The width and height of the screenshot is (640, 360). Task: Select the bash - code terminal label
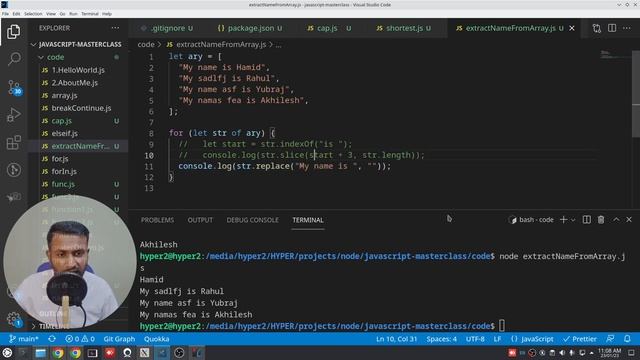point(531,220)
